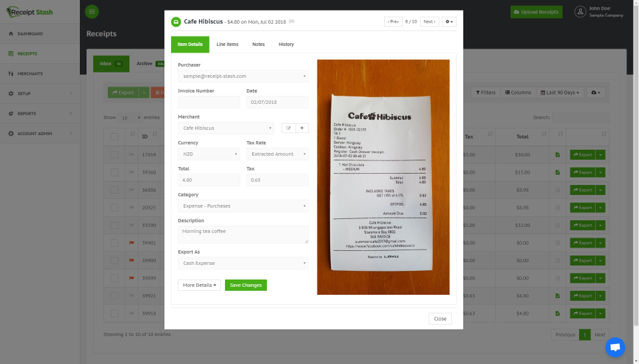Image resolution: width=639 pixels, height=364 pixels.
Task: Click the Total field showing 4.80
Action: coord(209,180)
